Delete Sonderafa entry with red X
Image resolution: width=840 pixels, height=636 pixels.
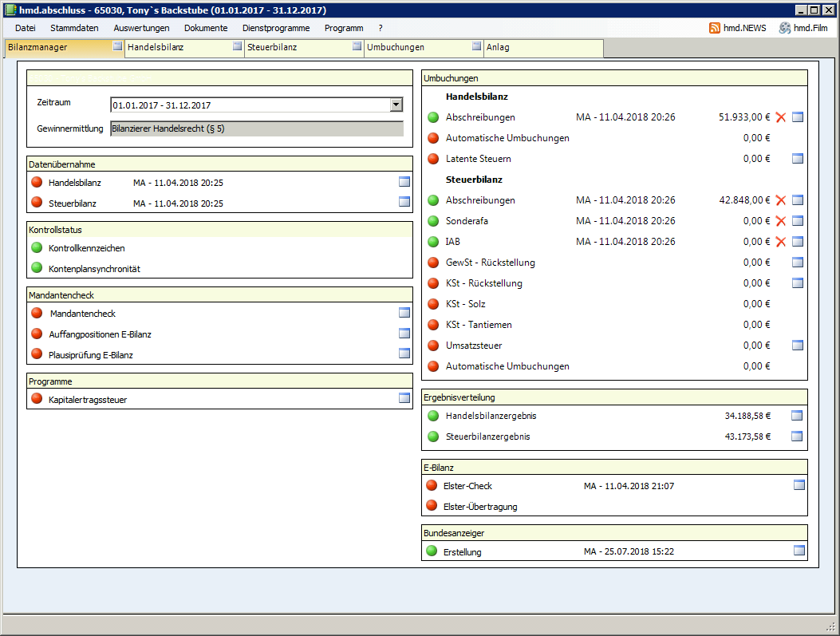(781, 221)
